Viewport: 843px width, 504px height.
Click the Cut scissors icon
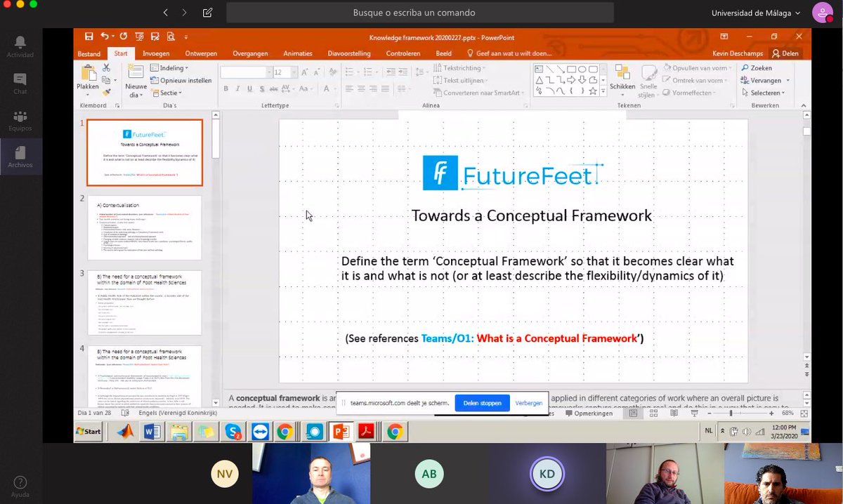pyautogui.click(x=106, y=68)
